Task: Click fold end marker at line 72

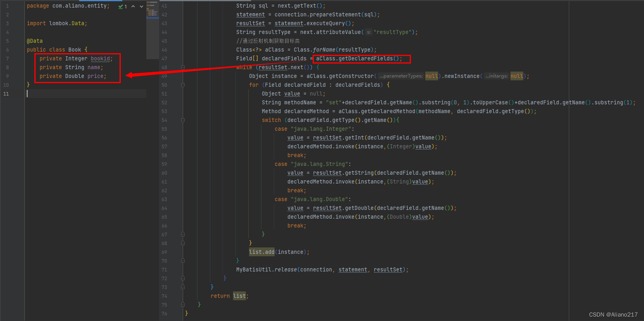Action: pos(183,278)
